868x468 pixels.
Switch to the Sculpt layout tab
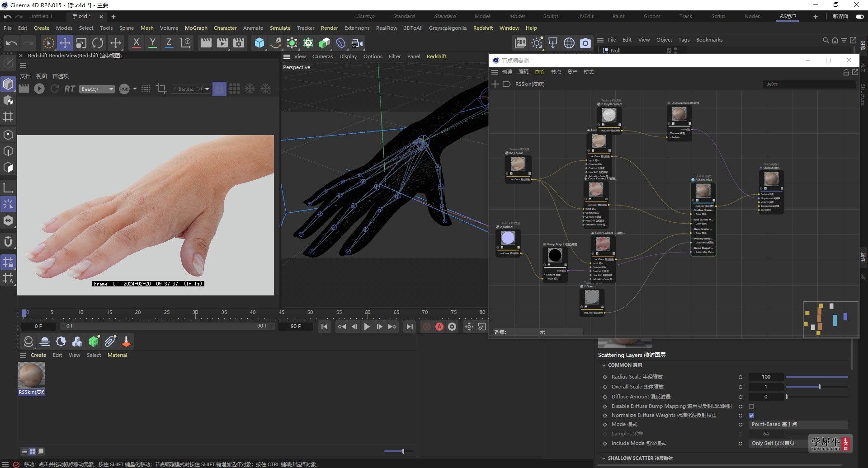[x=551, y=16]
